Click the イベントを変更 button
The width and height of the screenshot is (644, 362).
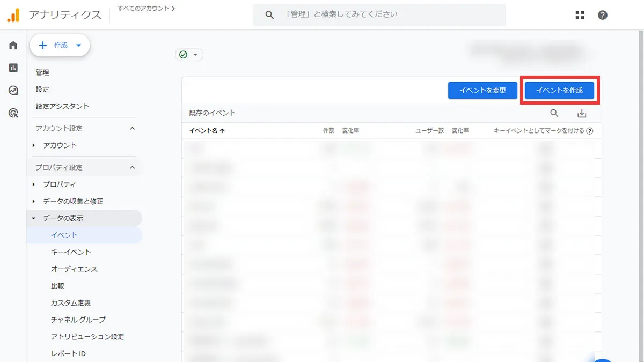point(482,90)
